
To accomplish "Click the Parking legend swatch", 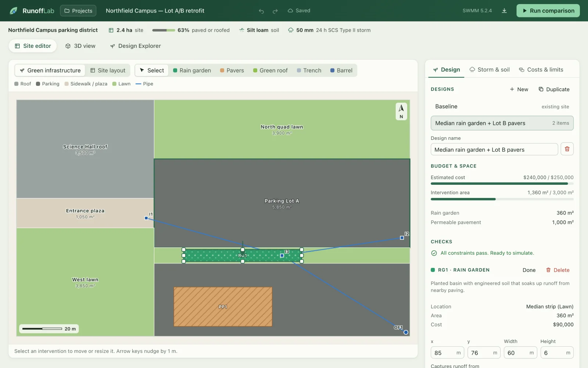I will tap(38, 84).
